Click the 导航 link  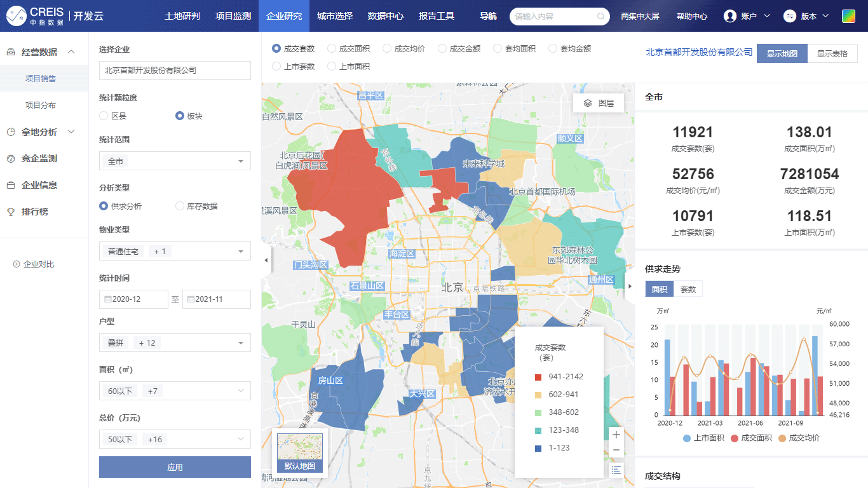489,16
